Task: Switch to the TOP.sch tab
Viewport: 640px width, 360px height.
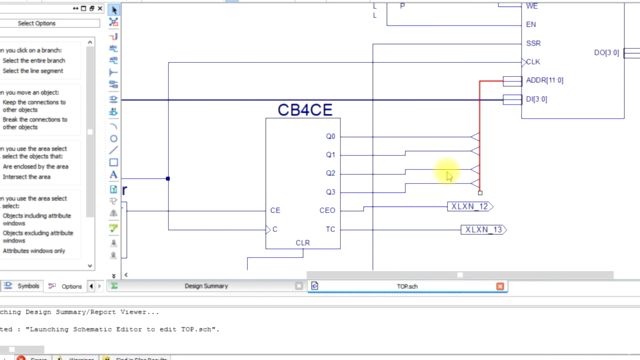Action: [407, 287]
